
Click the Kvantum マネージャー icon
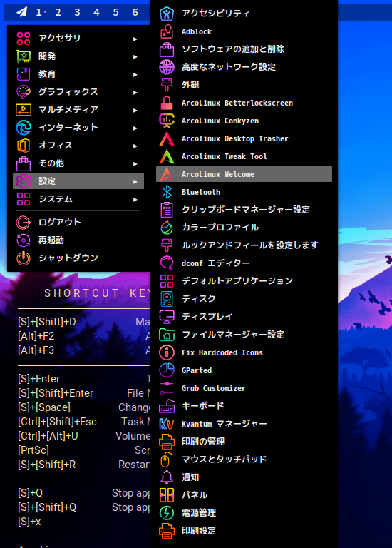tap(167, 424)
